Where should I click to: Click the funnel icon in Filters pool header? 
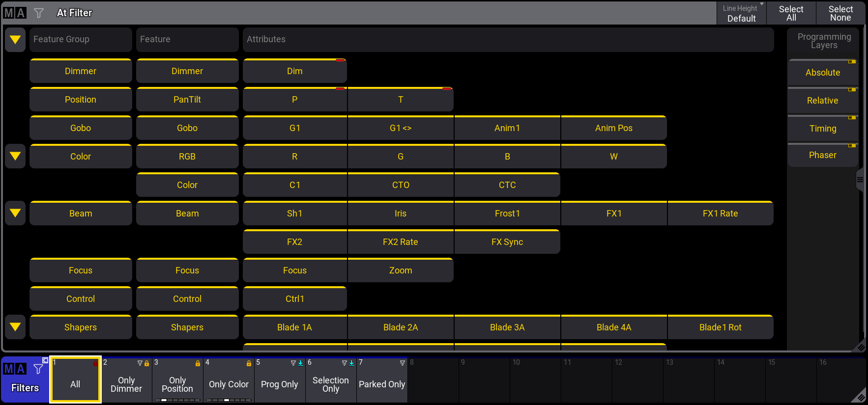(x=38, y=369)
